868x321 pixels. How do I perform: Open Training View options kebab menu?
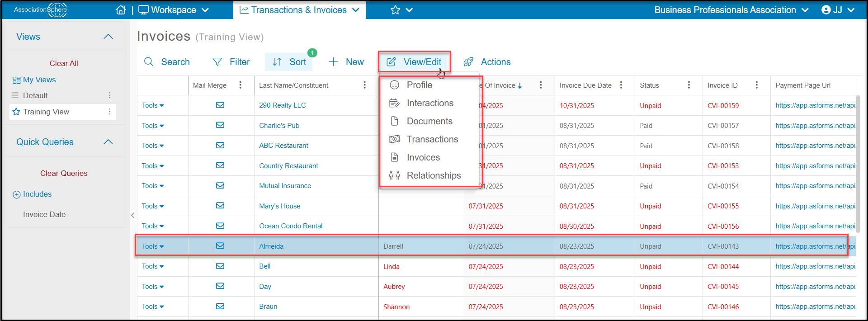tap(109, 112)
